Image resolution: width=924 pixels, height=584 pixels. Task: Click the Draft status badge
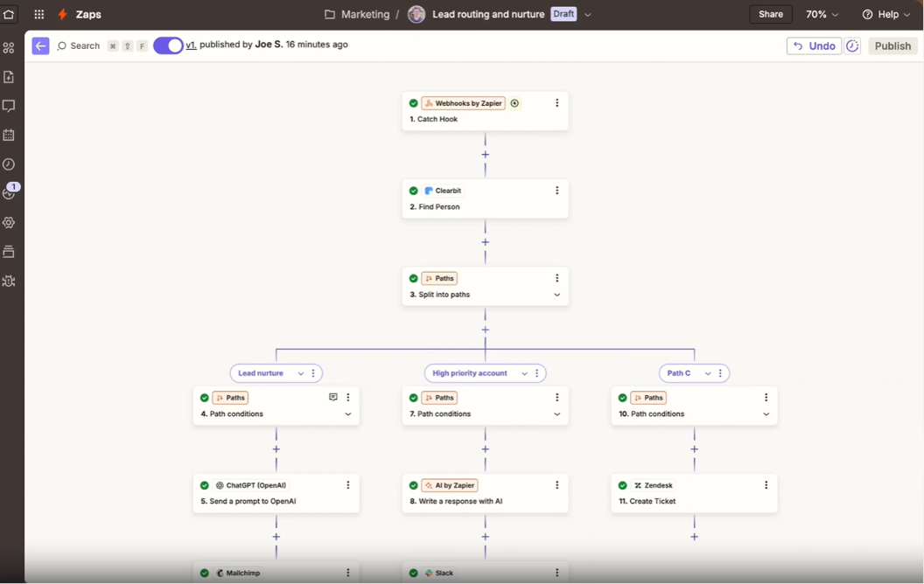[563, 14]
